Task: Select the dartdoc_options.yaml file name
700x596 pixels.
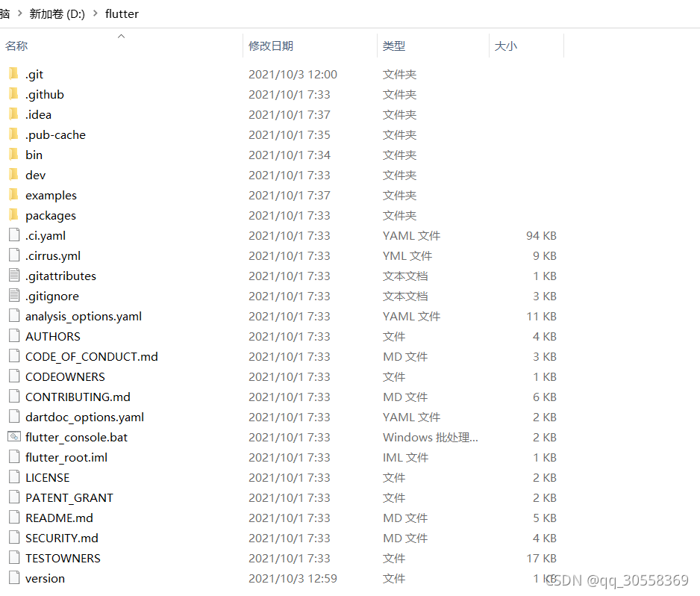Action: [x=85, y=417]
